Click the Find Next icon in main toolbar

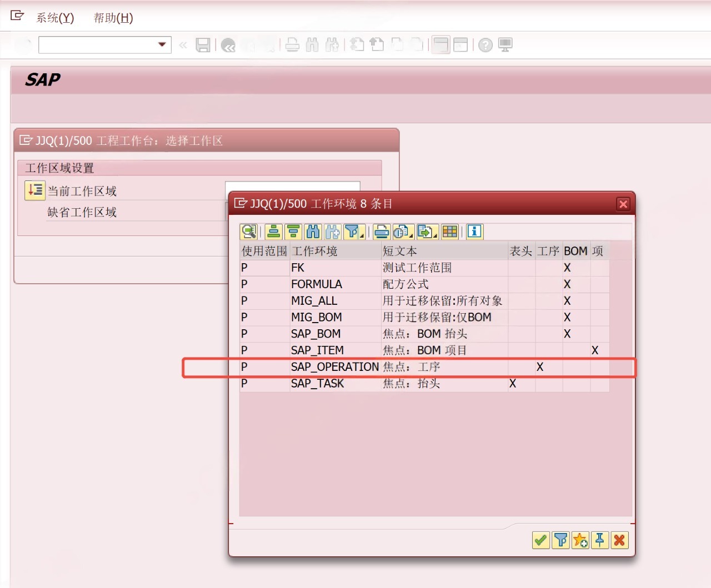coord(332,45)
